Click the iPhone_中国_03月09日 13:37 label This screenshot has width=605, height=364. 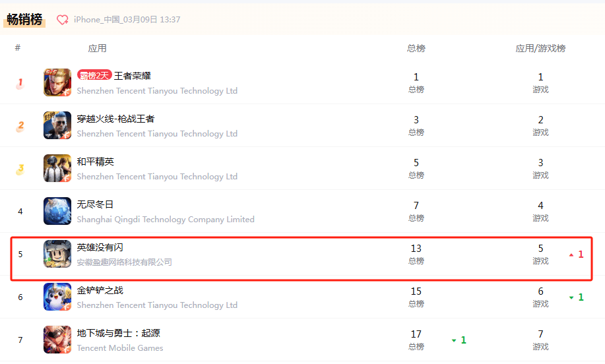pyautogui.click(x=127, y=20)
